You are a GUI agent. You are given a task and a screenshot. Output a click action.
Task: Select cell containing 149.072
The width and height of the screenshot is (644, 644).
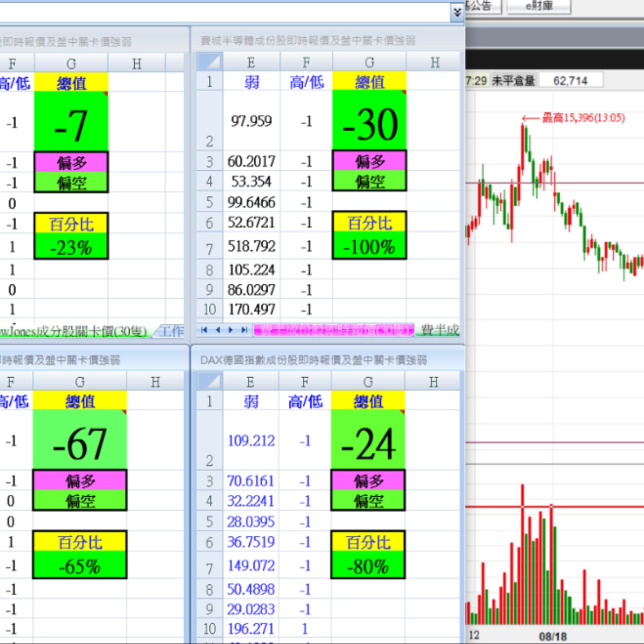point(251,565)
